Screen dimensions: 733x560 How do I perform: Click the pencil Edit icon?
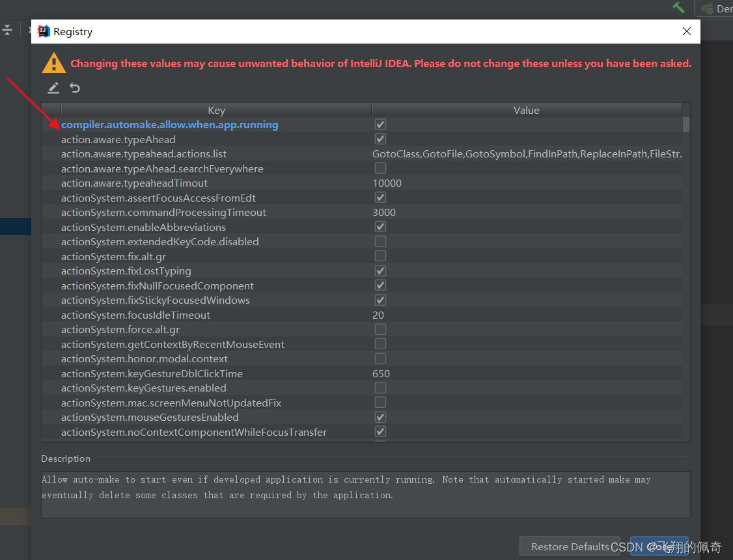click(53, 88)
